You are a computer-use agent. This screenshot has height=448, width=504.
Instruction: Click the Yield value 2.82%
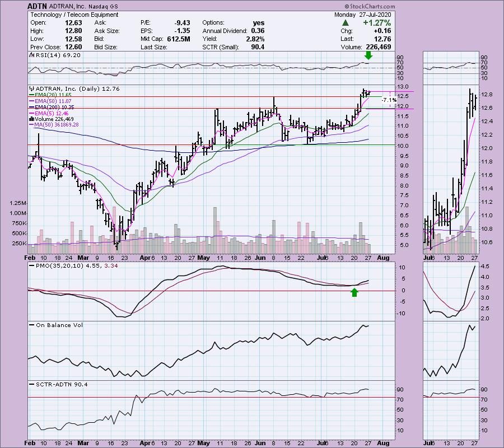(x=255, y=39)
